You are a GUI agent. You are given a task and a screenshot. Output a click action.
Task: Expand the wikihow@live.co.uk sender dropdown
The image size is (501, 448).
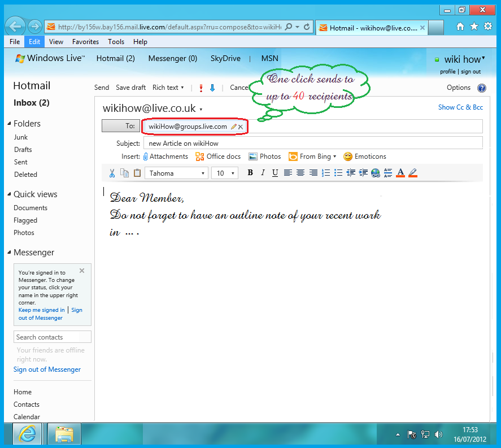pos(201,109)
